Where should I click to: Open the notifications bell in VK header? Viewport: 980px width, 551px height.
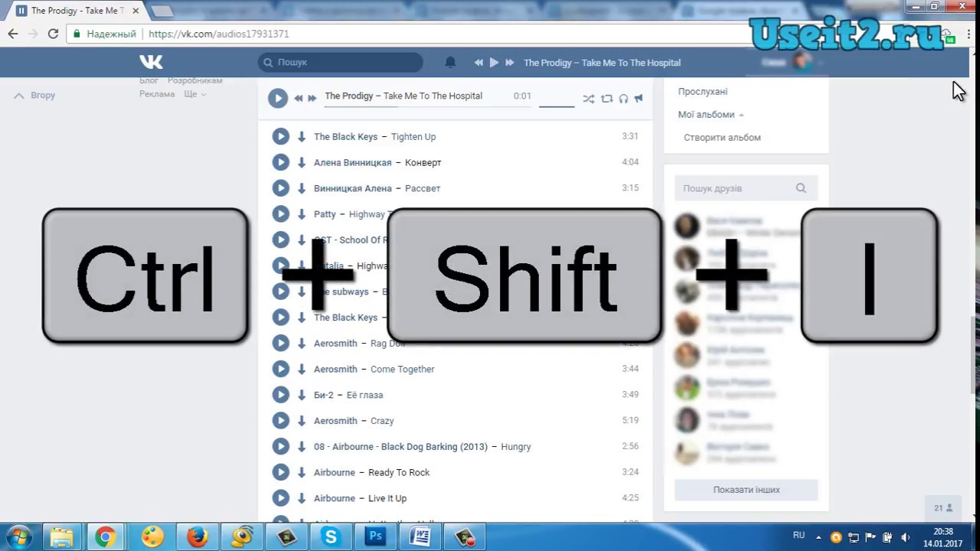tap(450, 62)
